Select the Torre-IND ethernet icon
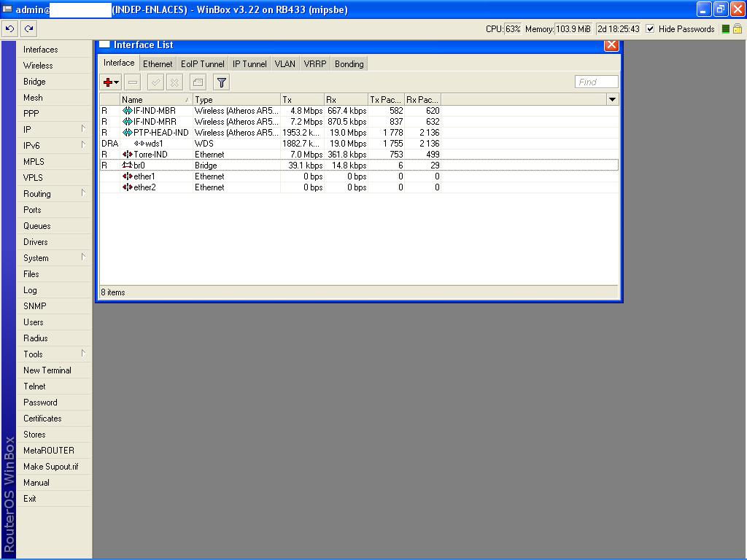Viewport: 747px width, 560px height. point(127,155)
